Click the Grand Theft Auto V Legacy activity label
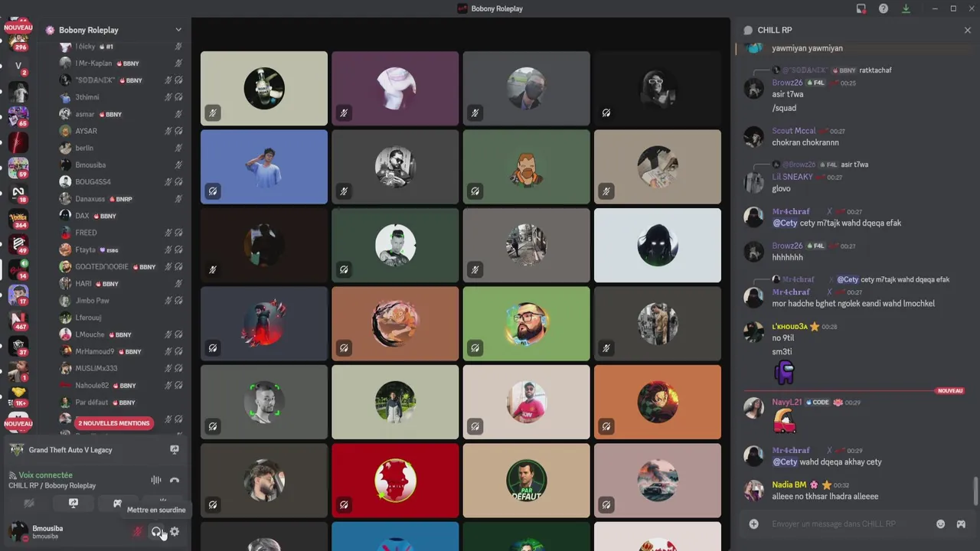Viewport: 980px width, 551px height. pyautogui.click(x=70, y=450)
